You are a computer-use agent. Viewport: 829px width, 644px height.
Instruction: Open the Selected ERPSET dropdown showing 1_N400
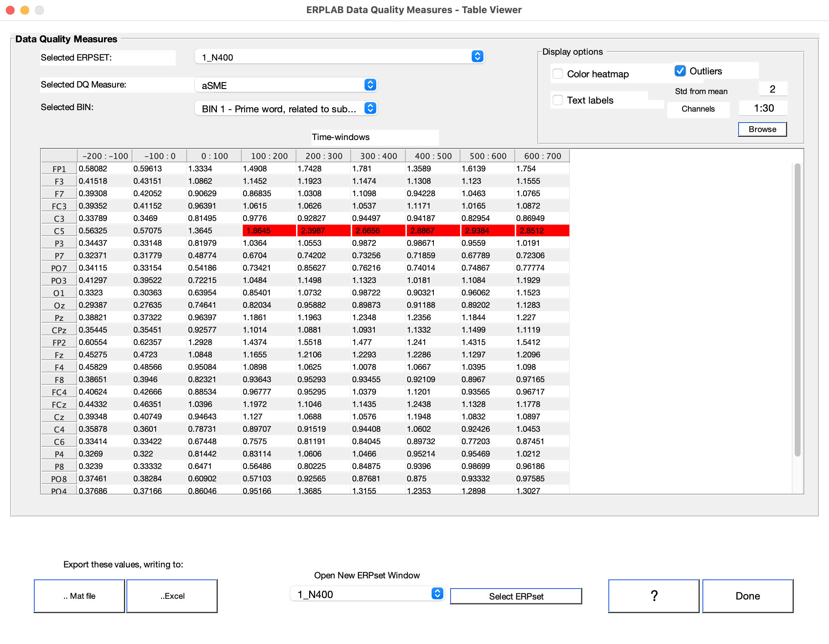click(339, 57)
